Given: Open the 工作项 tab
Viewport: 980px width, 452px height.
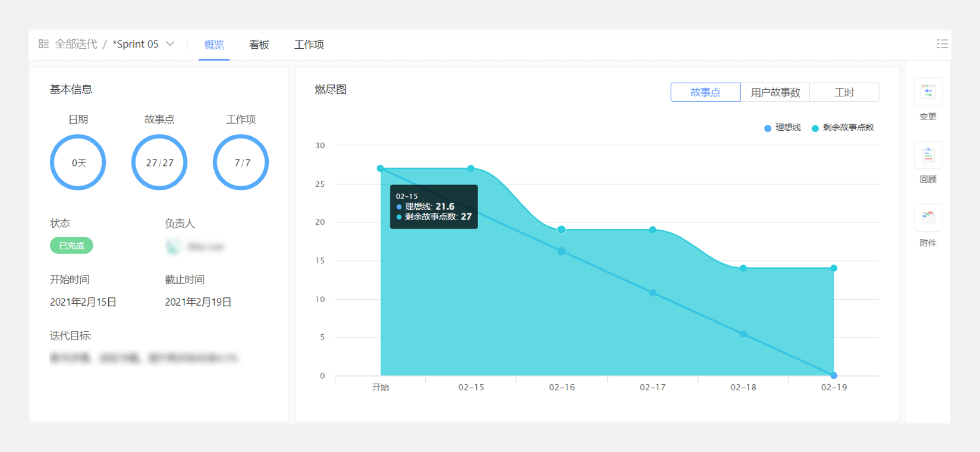Looking at the screenshot, I should point(309,45).
